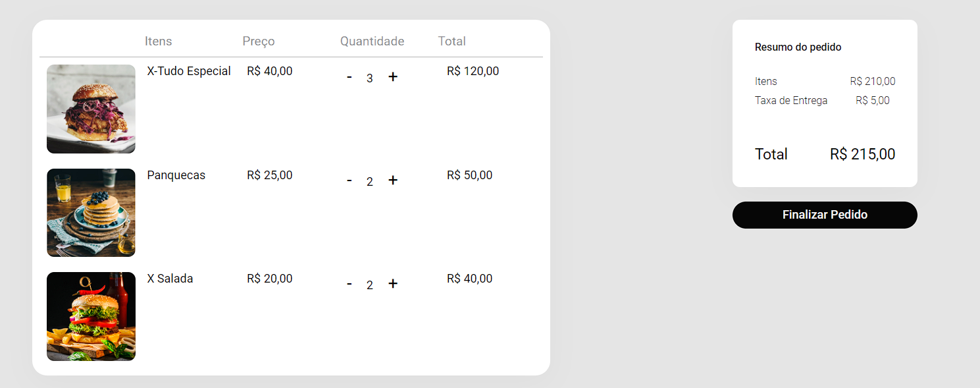Viewport: 980px width, 388px height.
Task: Increase Panquecas quantity with plus icon
Action: (393, 181)
